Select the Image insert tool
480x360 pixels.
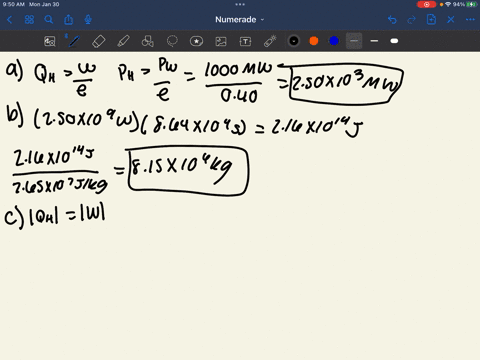pyautogui.click(x=221, y=41)
